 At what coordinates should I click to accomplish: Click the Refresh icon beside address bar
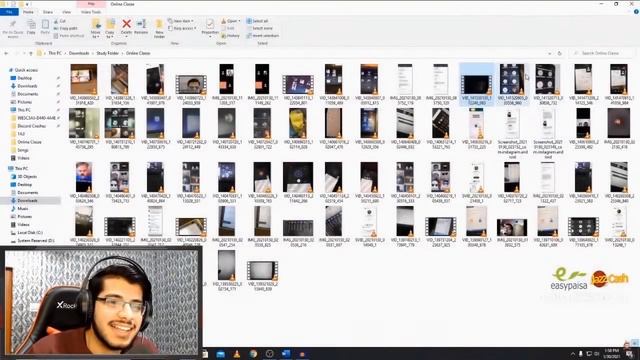click(x=559, y=53)
